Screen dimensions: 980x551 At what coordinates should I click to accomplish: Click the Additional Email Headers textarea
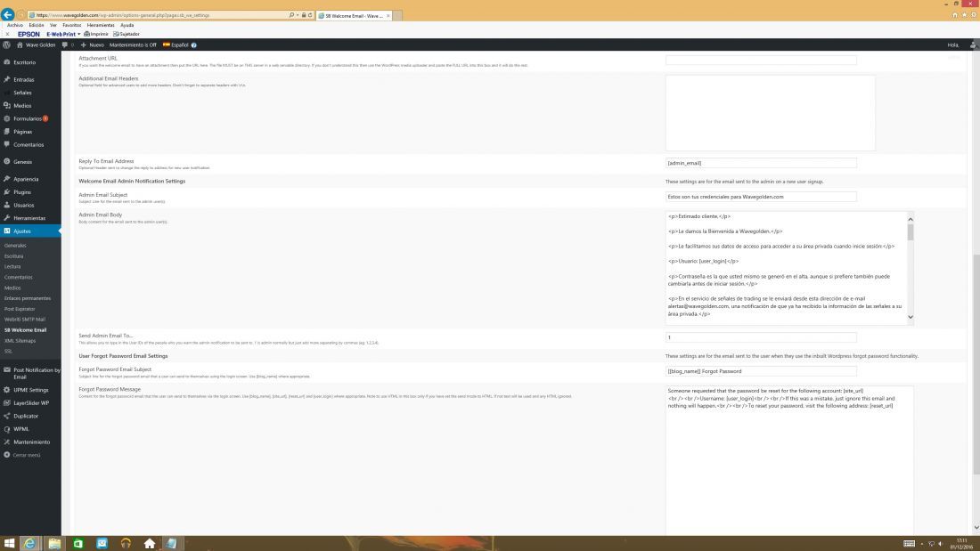pos(770,113)
